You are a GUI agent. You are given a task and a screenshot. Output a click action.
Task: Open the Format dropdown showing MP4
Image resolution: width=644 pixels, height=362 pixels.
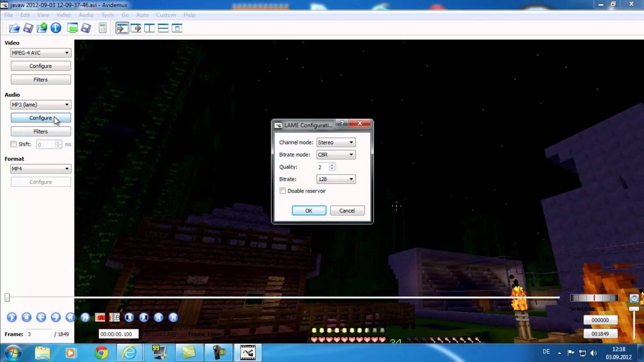41,169
